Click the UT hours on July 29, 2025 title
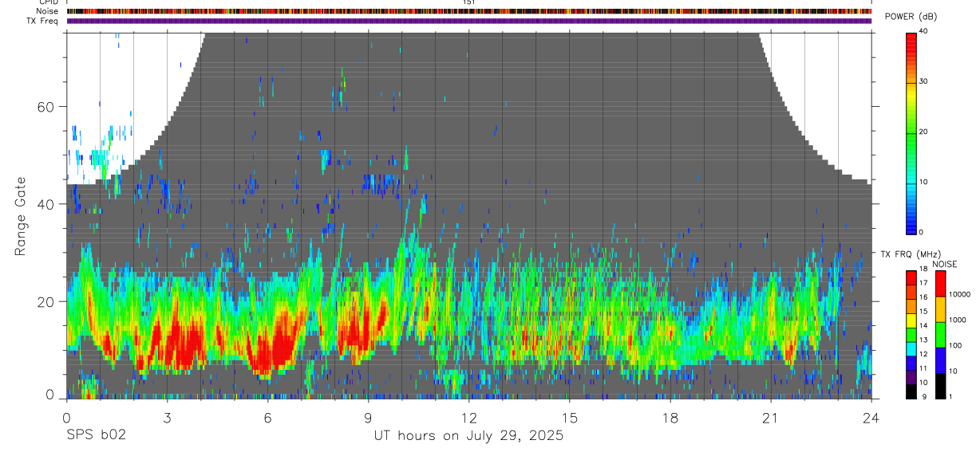Image resolution: width=980 pixels, height=452 pixels. [468, 435]
